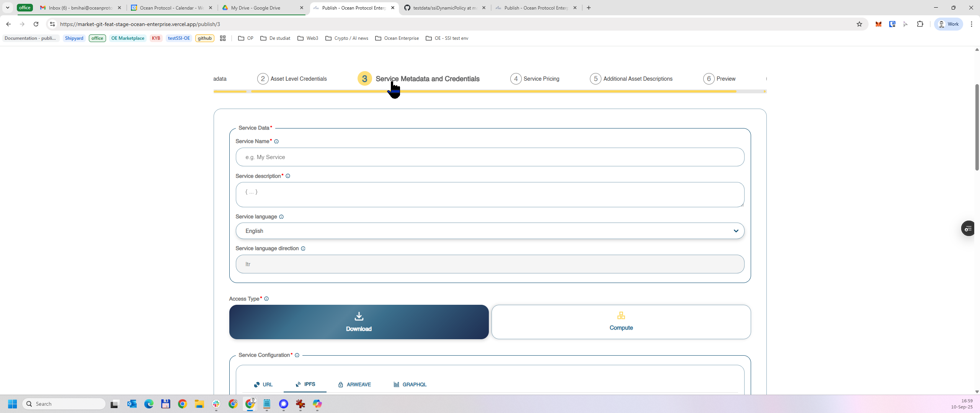Screen dimensions: 980x413
Task: Select Download access type
Action: point(359,322)
